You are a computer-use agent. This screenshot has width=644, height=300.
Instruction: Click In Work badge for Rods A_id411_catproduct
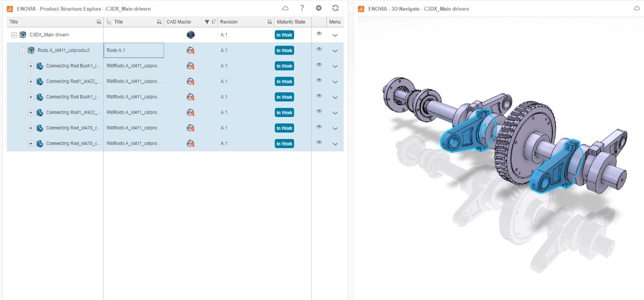click(x=284, y=50)
